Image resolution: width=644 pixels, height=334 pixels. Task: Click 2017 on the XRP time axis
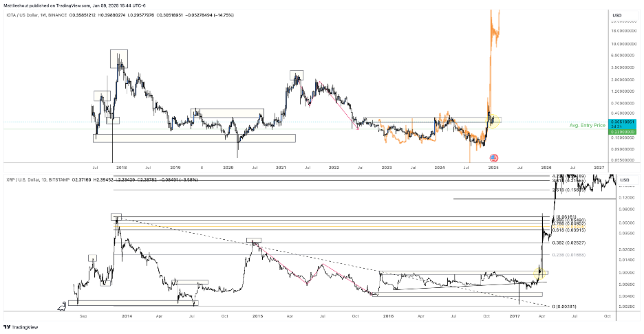point(515,316)
